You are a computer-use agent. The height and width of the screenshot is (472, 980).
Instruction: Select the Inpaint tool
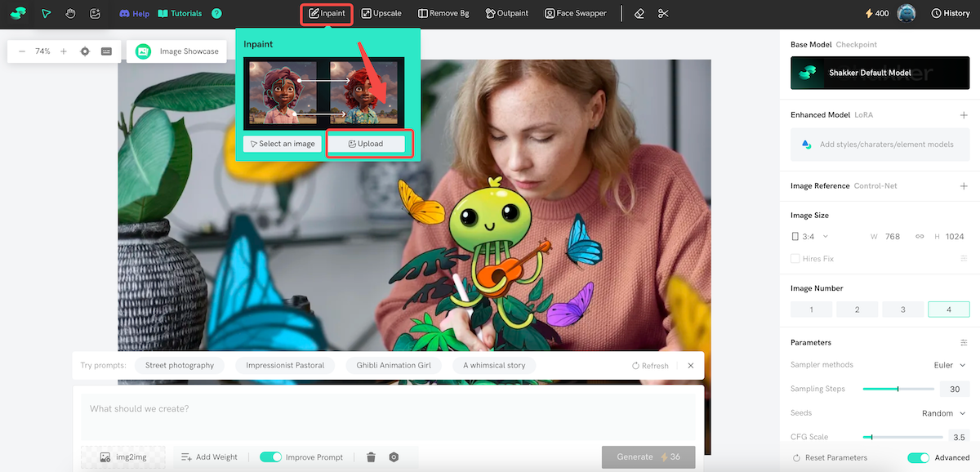(x=326, y=13)
